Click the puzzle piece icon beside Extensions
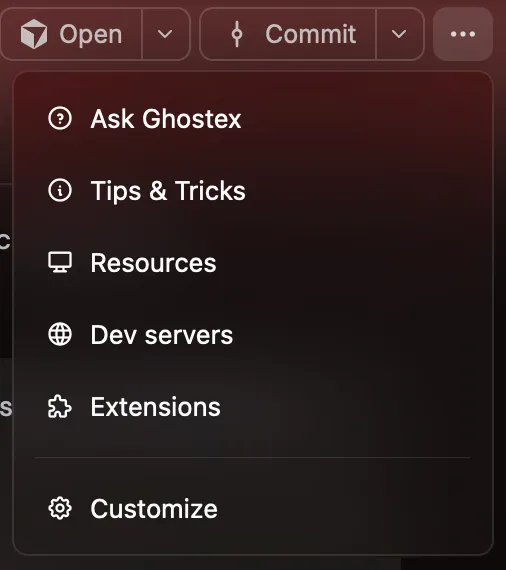 point(60,407)
